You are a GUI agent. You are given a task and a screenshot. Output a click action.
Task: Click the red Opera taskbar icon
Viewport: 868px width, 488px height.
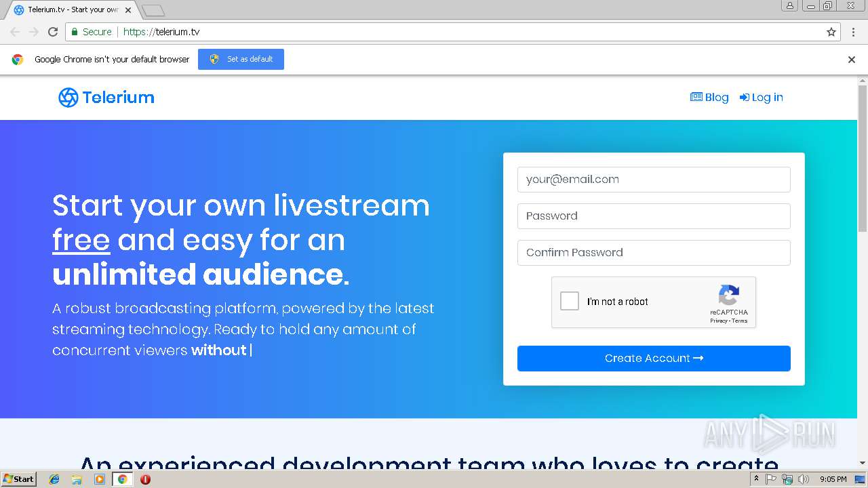pyautogui.click(x=145, y=479)
